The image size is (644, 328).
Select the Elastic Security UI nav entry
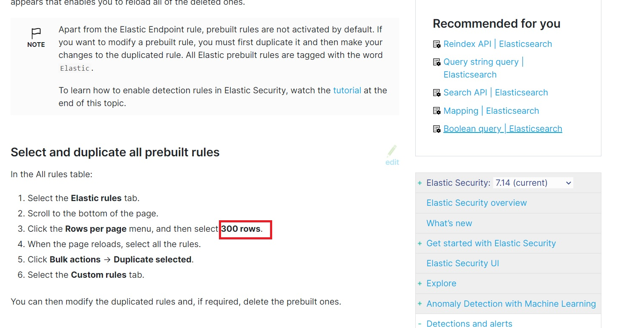463,263
